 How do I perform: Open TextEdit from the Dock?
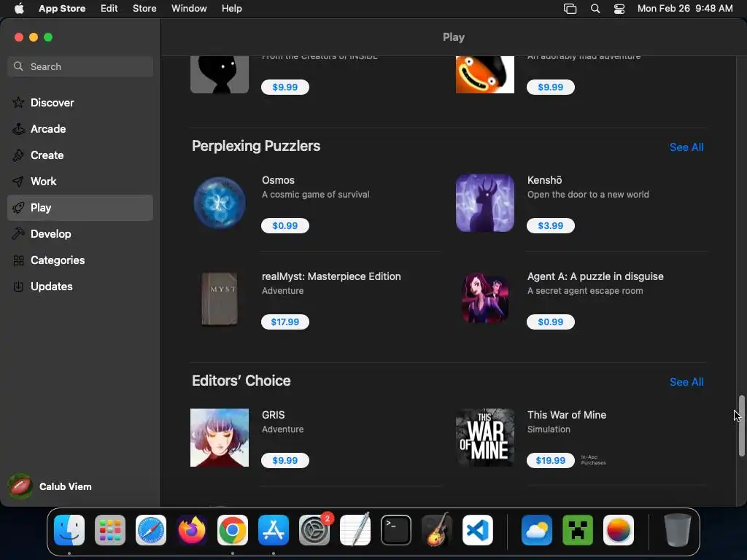click(355, 530)
